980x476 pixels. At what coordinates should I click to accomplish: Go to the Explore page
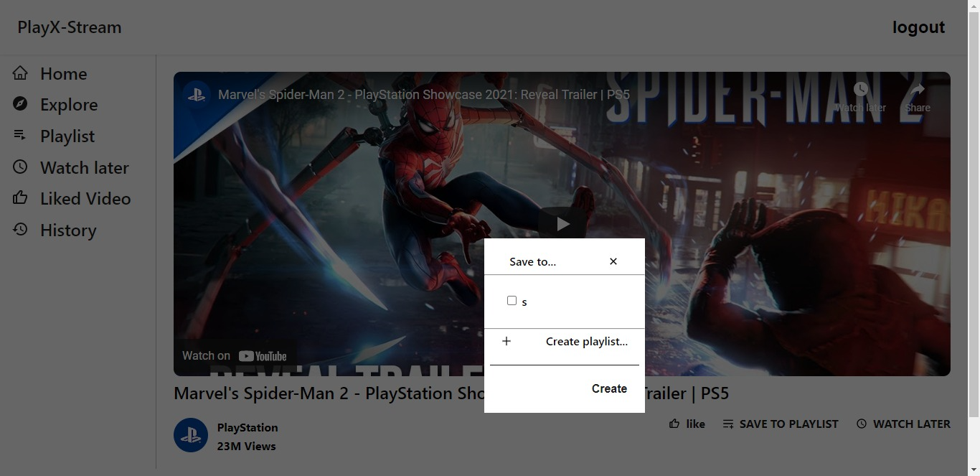coord(69,105)
